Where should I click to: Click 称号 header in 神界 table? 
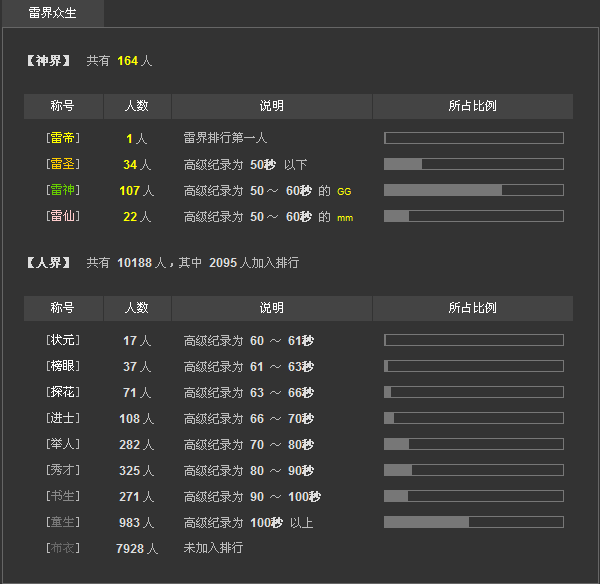tap(63, 106)
